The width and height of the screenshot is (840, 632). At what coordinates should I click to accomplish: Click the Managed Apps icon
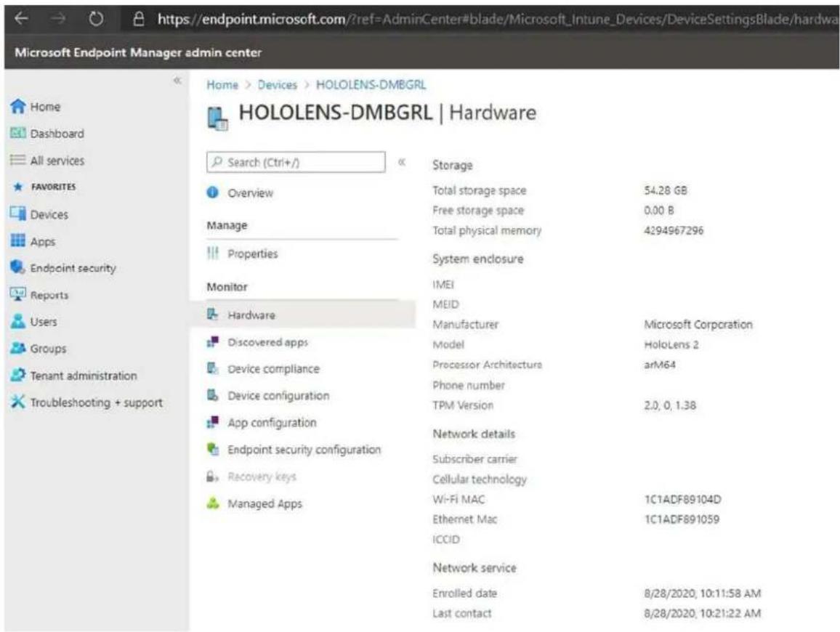point(213,503)
